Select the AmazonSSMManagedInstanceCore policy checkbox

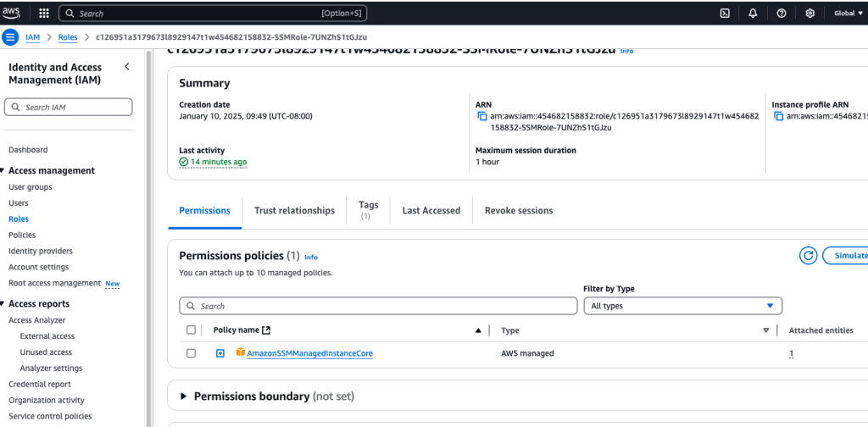(191, 353)
